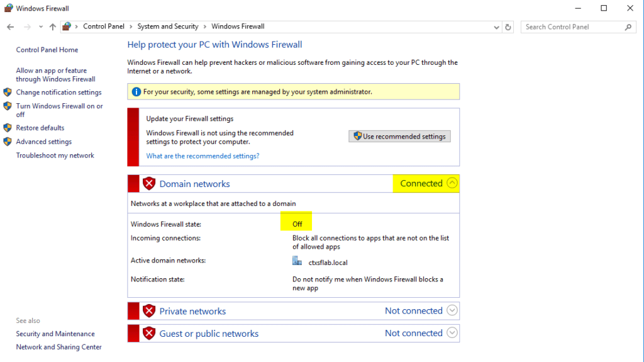Click shield icon beside Turn Windows Firewall
Viewport: 644px width, 362px height.
pos(8,106)
